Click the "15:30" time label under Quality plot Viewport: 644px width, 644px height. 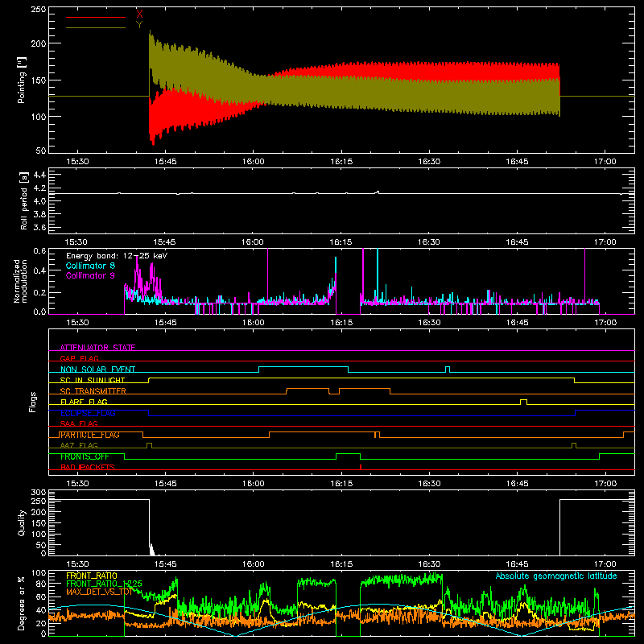point(77,564)
